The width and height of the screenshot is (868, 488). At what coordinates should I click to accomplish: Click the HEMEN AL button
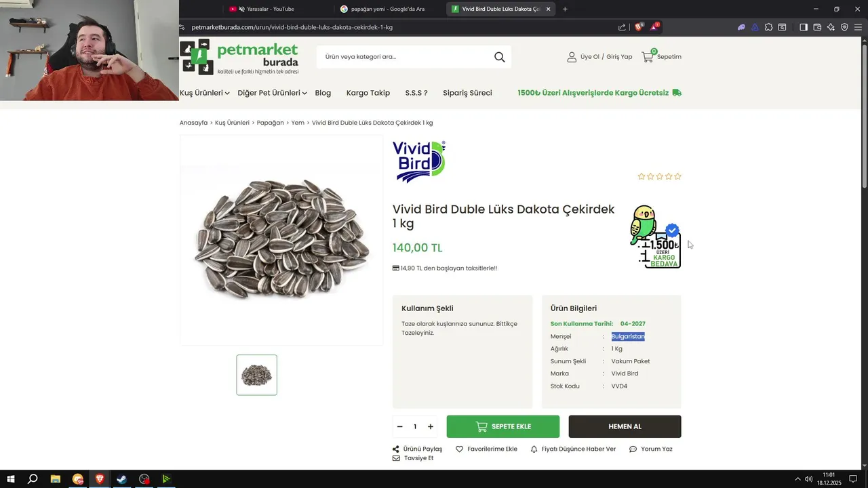625,427
